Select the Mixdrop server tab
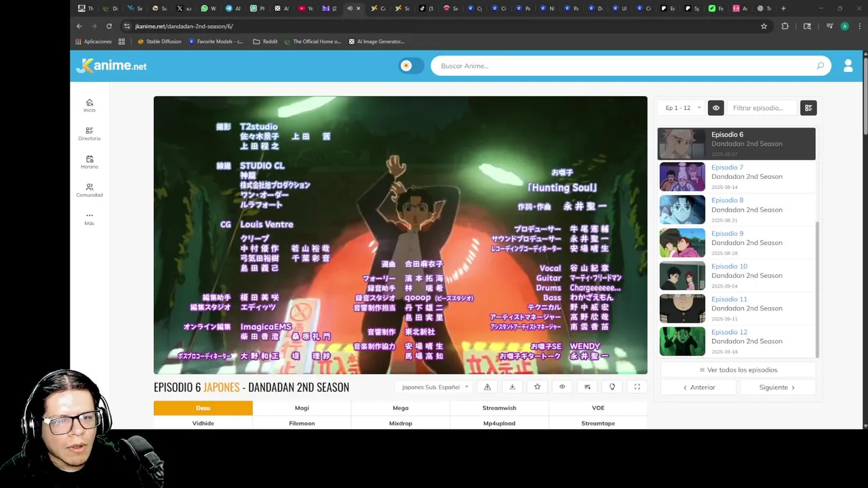The image size is (868, 488). (x=400, y=423)
